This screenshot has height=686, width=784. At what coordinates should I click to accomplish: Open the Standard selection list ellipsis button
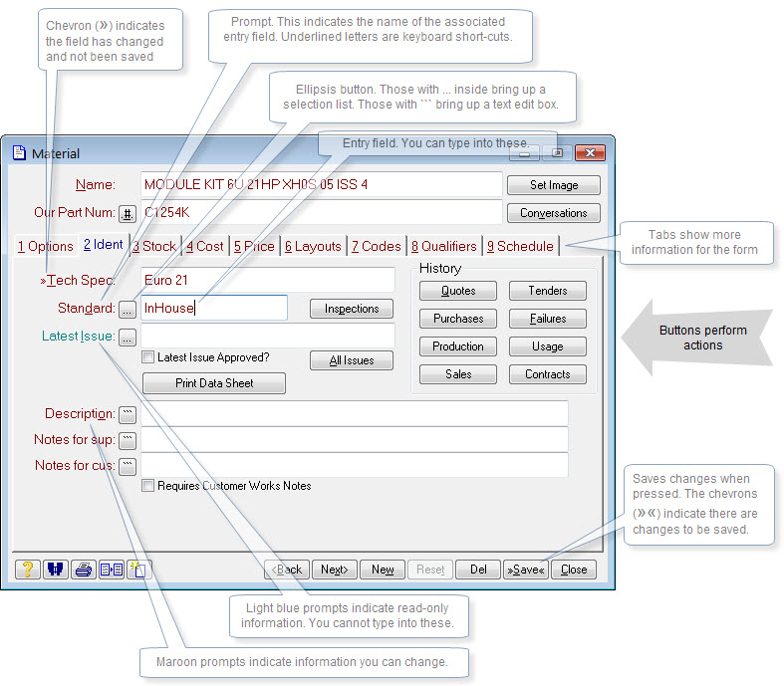[128, 311]
